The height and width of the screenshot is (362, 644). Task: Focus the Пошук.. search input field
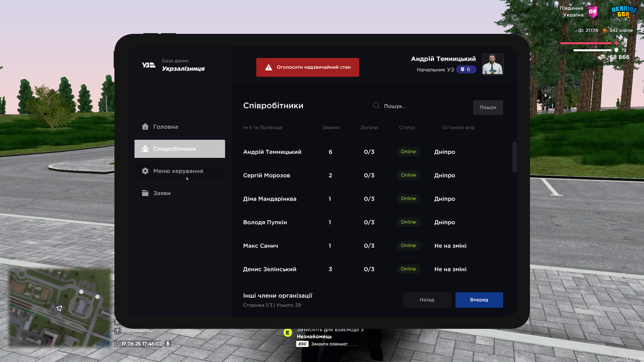(x=419, y=106)
